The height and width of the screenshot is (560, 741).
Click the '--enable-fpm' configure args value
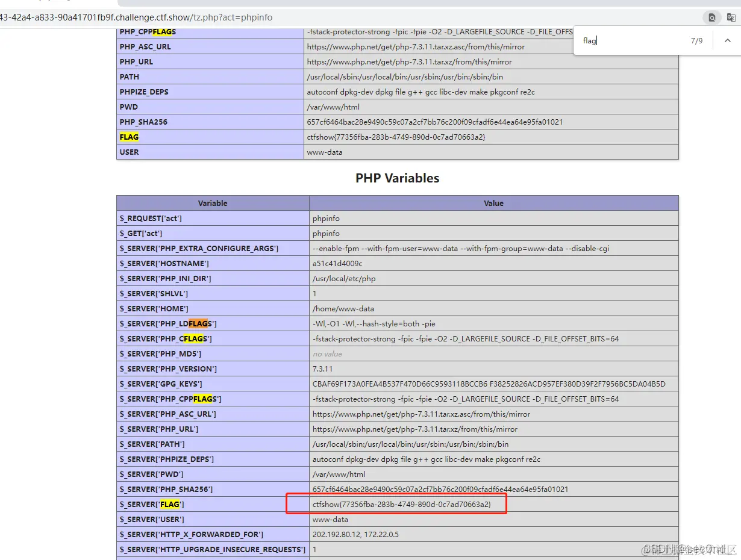point(461,248)
